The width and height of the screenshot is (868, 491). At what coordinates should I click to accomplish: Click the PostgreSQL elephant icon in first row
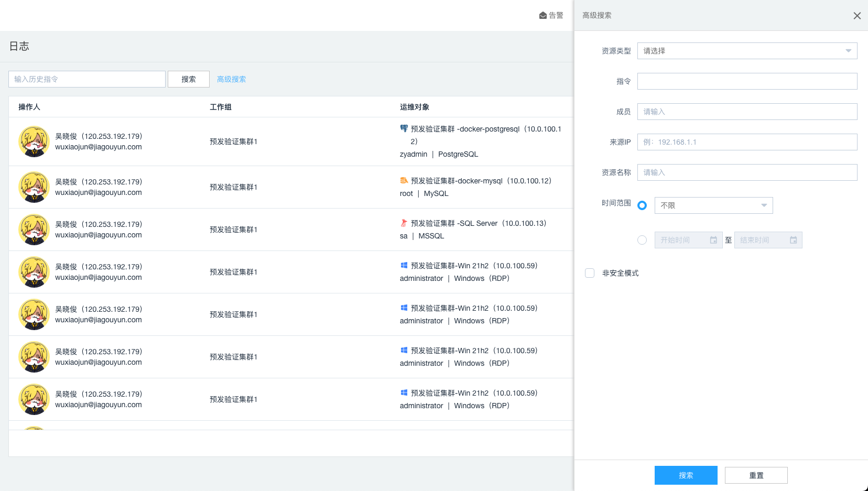point(404,128)
